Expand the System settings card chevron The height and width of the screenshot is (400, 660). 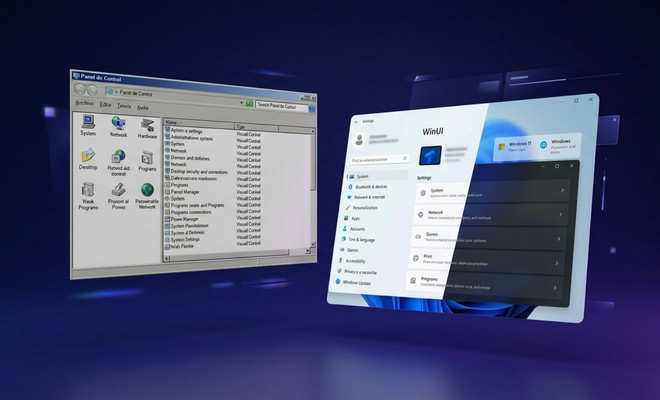click(562, 190)
